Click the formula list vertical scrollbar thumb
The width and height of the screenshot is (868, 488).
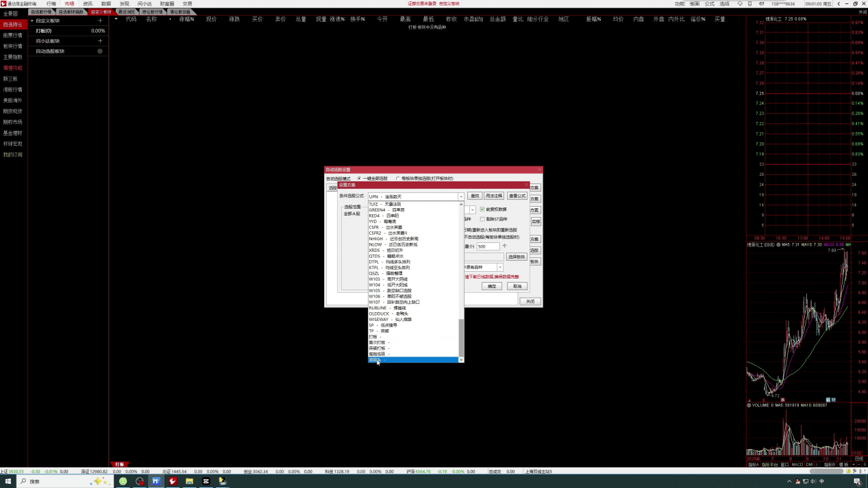[461, 337]
